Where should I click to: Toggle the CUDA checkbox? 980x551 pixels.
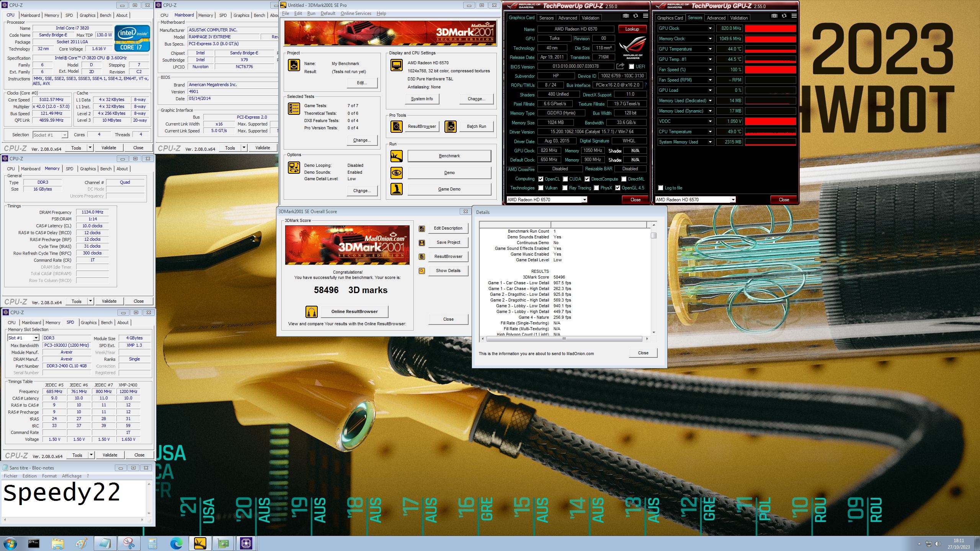point(565,179)
